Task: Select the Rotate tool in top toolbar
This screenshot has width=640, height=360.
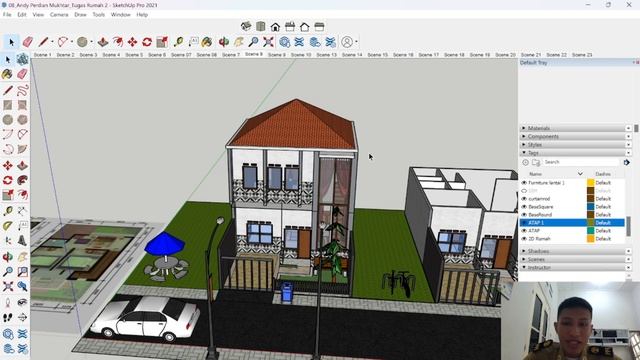Action: tap(147, 42)
